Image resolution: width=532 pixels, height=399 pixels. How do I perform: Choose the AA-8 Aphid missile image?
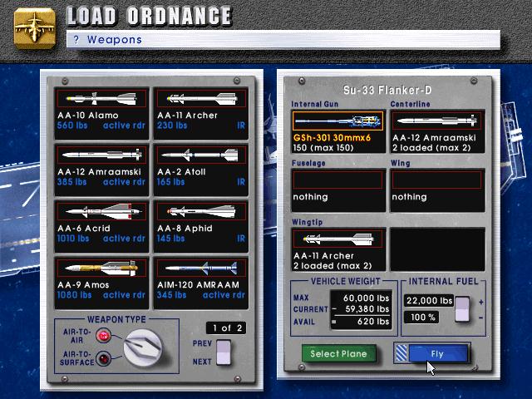201,212
